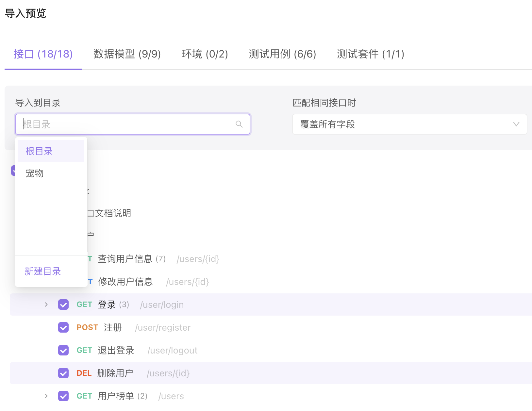This screenshot has height=411, width=532.
Task: Expand the 用户榜单 interface row chevron
Action: pyautogui.click(x=46, y=396)
